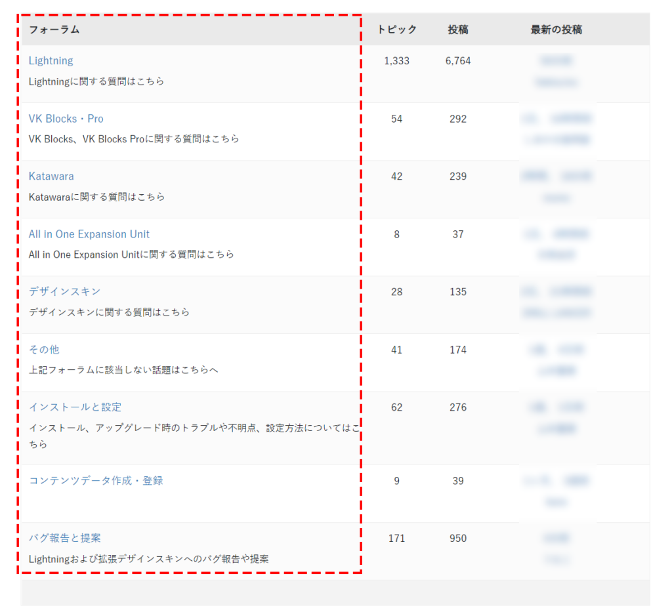Open the Lightning forum link
The width and height of the screenshot is (672, 616).
click(x=51, y=61)
